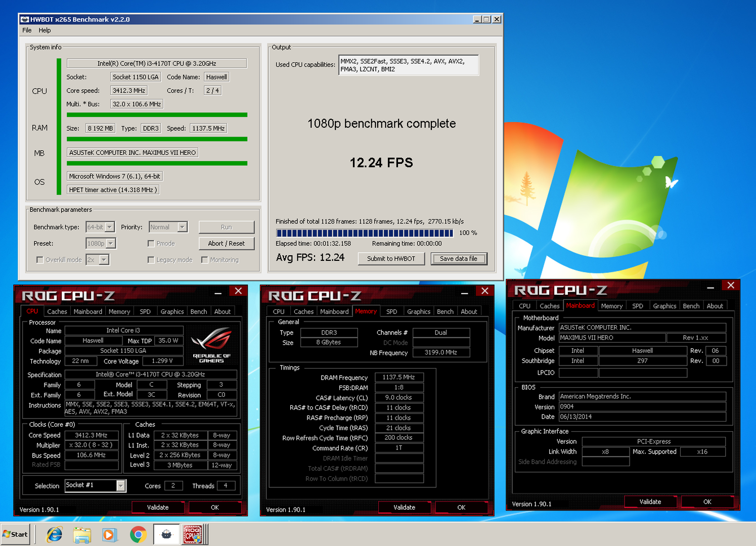Click the NB Frequency 3199.0 MHz value
The image size is (756, 546).
(441, 352)
